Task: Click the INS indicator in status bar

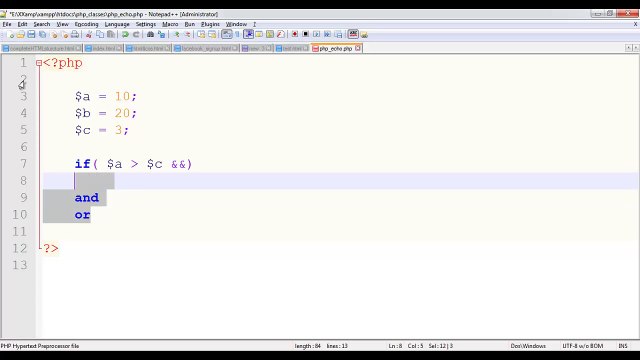Action: (623, 346)
